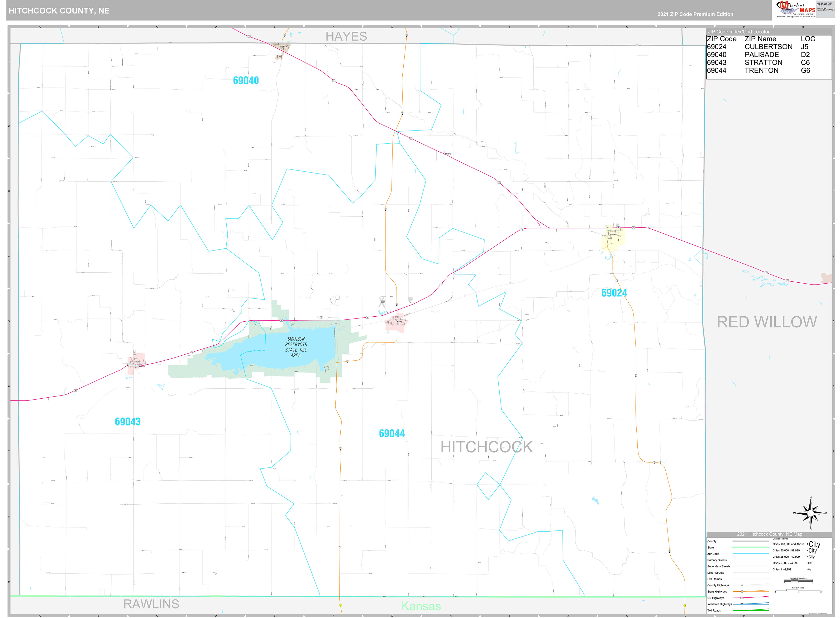The width and height of the screenshot is (840, 618).
Task: Click the County Highways marker in legend
Action: coord(742,585)
